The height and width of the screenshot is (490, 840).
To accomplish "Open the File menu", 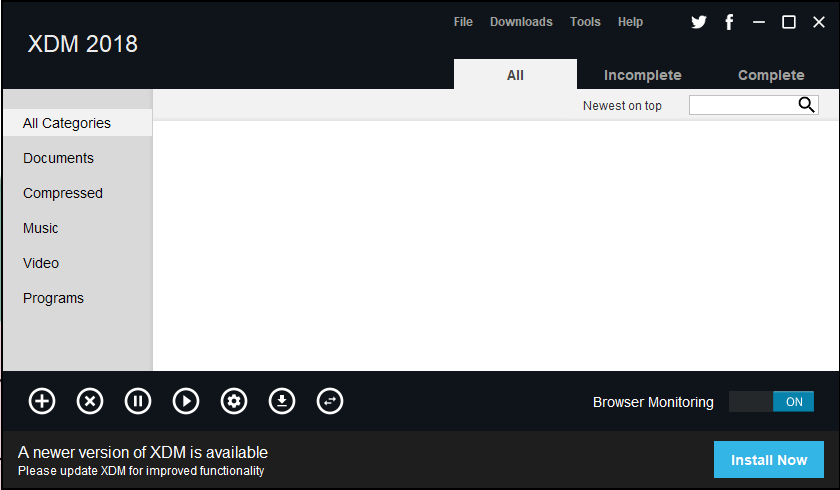I will tap(463, 22).
